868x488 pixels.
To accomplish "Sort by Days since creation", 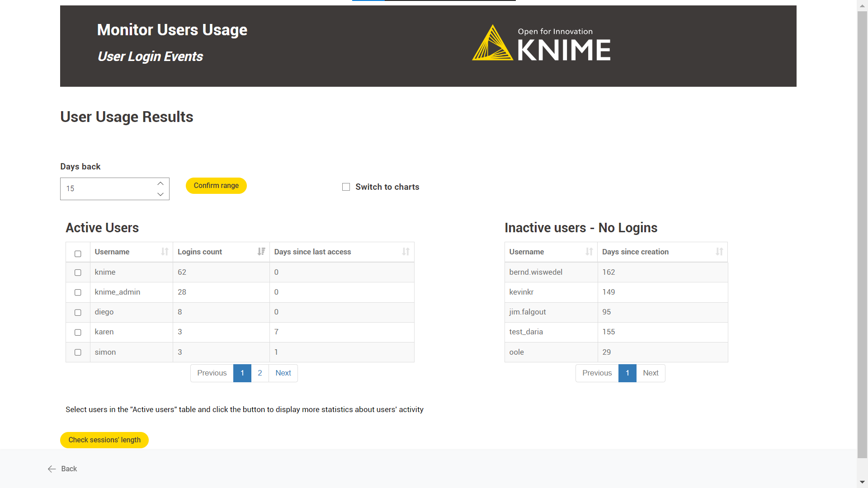I will 719,252.
